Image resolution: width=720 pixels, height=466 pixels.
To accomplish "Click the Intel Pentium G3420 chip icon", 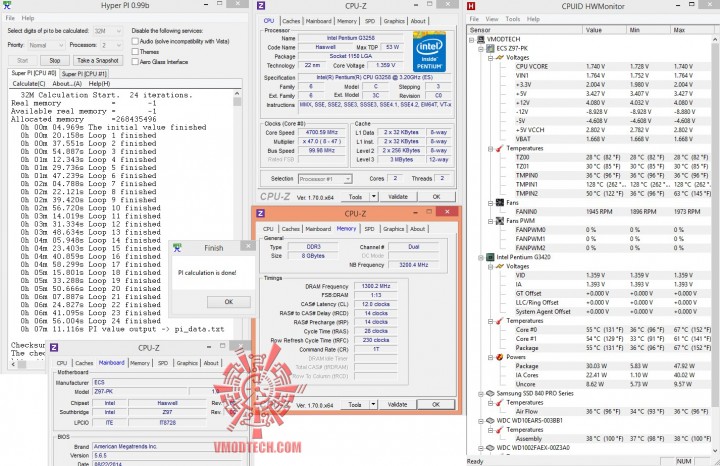I will point(490,257).
